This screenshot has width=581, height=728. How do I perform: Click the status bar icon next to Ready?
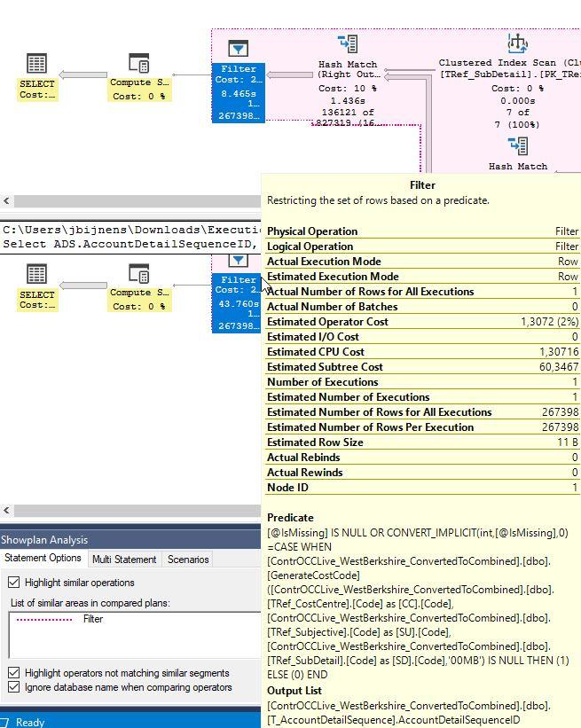(4, 722)
